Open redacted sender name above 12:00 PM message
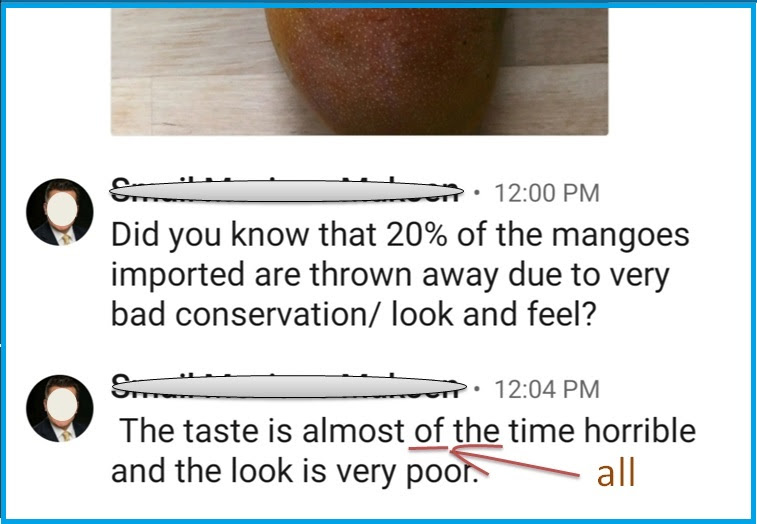Screen dimensions: 757x524 pyautogui.click(x=286, y=191)
